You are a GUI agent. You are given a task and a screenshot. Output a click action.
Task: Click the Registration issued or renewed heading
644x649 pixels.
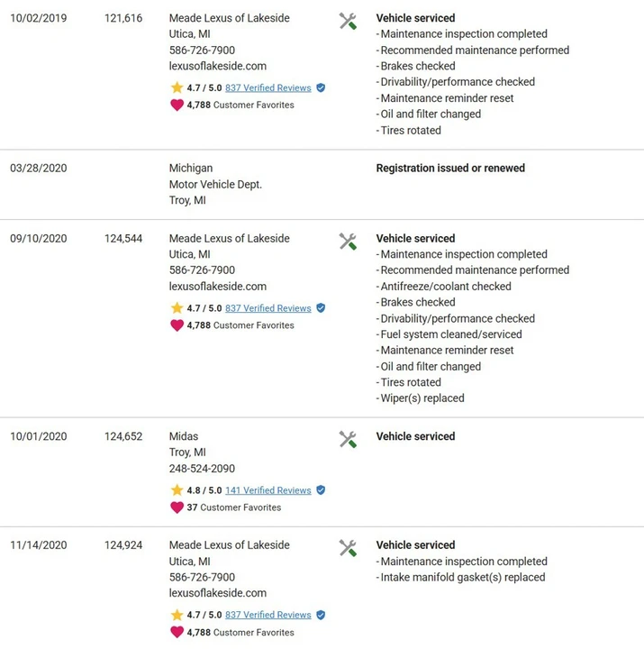[x=450, y=168]
